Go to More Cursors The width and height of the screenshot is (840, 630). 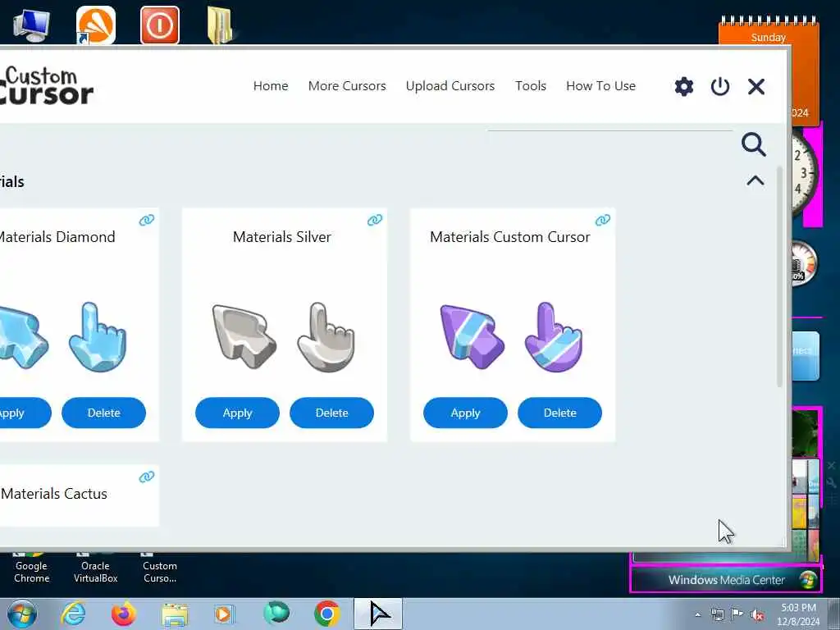pyautogui.click(x=347, y=85)
